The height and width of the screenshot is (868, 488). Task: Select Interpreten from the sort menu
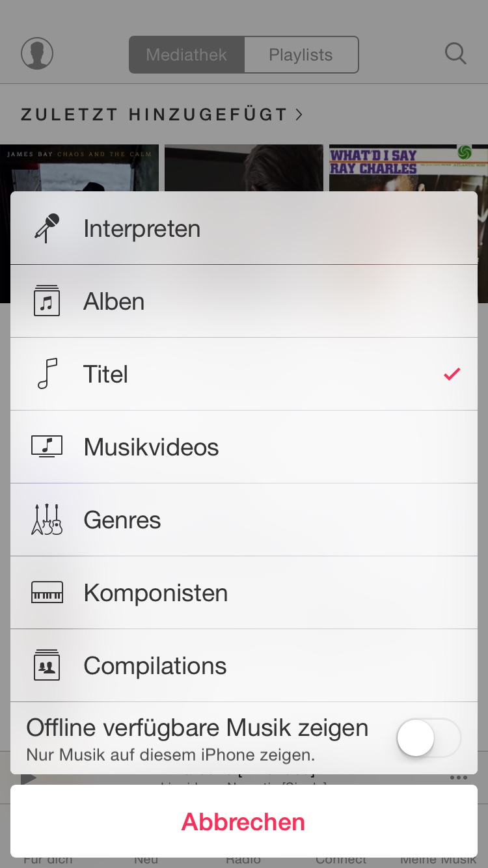click(x=142, y=228)
